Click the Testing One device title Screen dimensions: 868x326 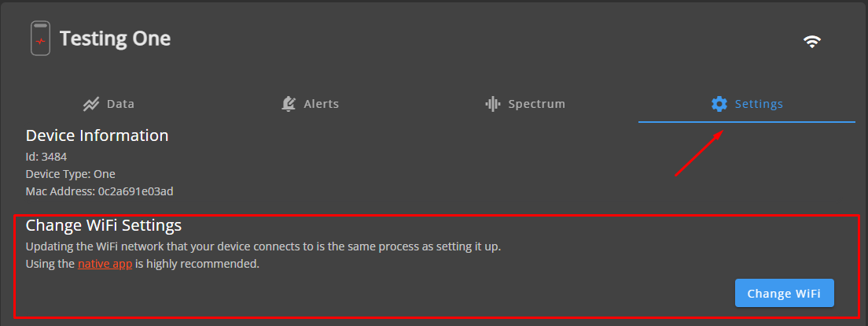[x=115, y=38]
